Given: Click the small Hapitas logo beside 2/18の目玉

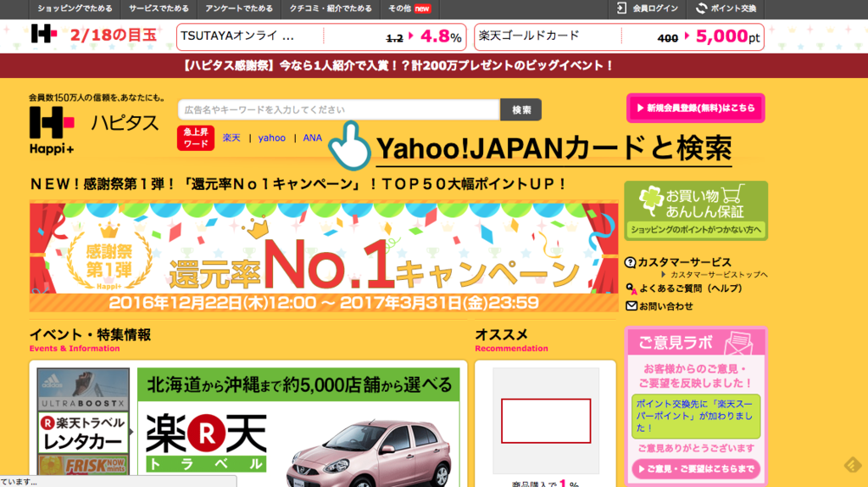Looking at the screenshot, I should 44,34.
